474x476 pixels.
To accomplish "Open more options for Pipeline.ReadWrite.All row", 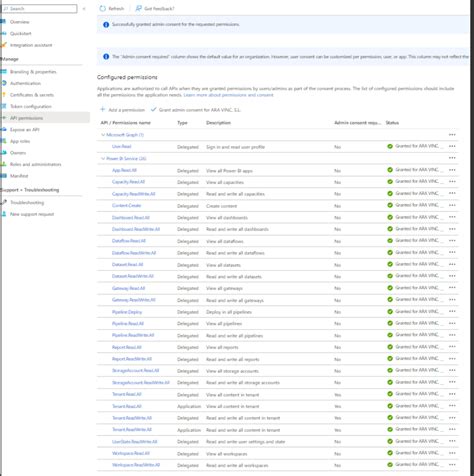I will tap(452, 335).
